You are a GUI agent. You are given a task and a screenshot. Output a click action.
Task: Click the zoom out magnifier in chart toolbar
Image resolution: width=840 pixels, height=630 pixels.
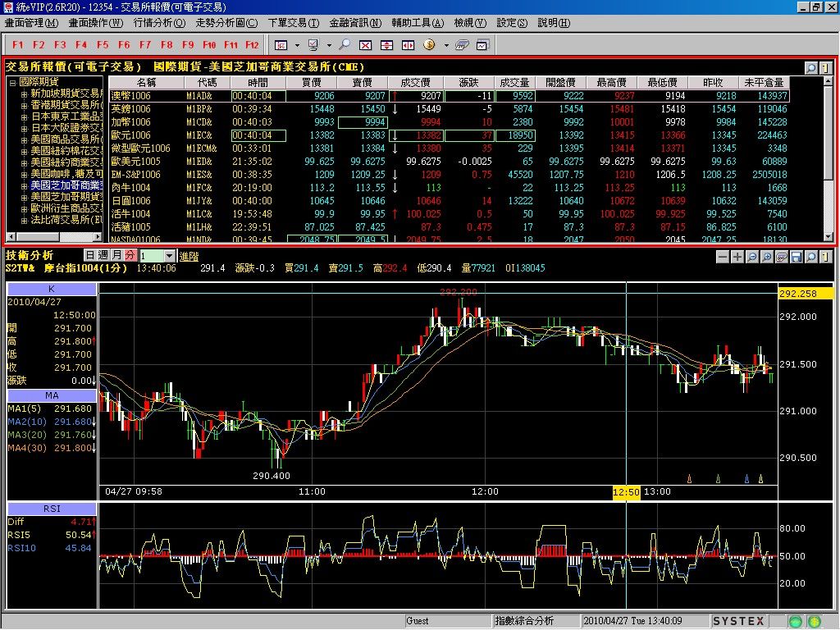[752, 257]
